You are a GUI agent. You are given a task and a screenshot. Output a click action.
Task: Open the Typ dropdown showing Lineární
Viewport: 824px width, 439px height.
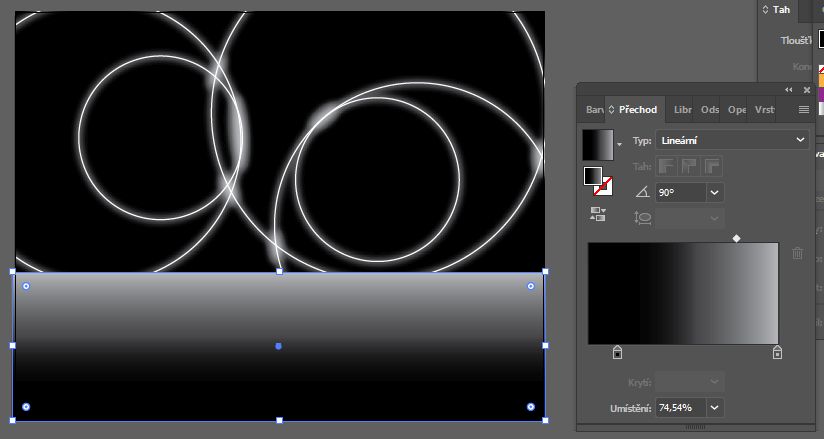coord(732,141)
